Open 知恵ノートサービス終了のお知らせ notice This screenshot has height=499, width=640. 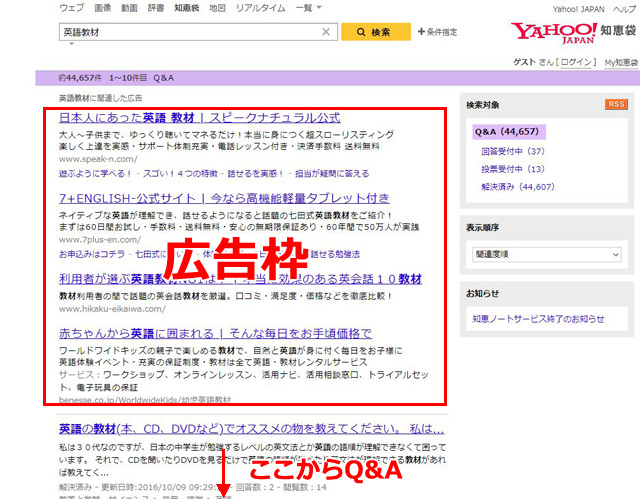click(x=538, y=319)
